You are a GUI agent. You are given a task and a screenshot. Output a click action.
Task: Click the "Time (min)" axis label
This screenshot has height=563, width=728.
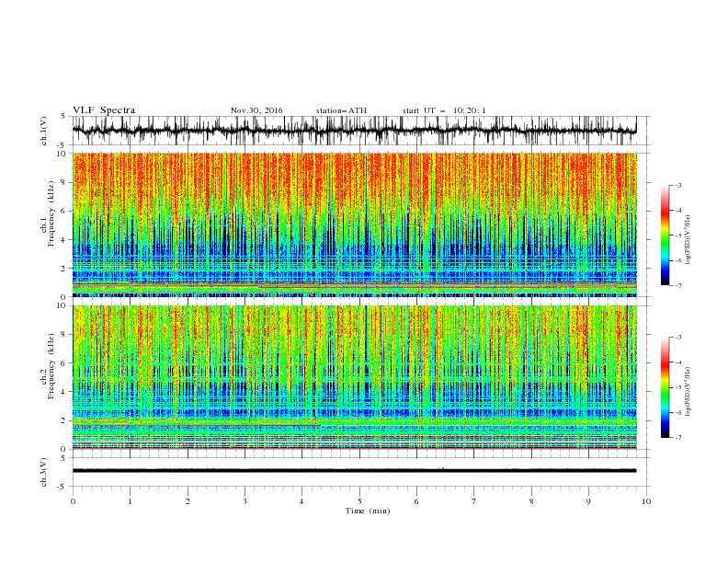point(368,511)
